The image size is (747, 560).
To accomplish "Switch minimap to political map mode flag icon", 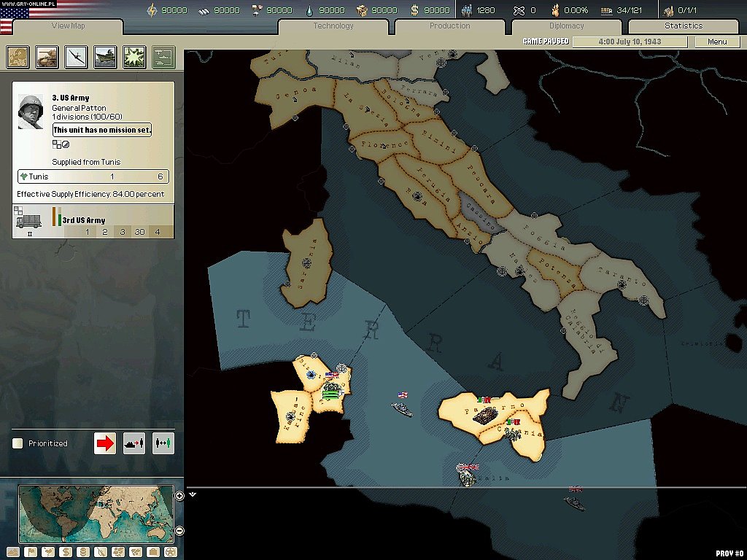I will tap(31, 551).
